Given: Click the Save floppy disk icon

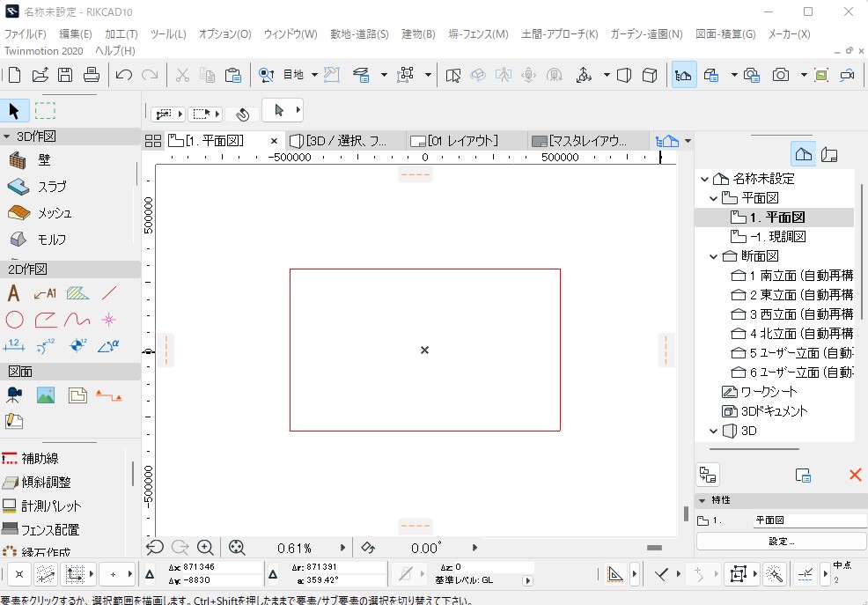Looking at the screenshot, I should click(65, 76).
